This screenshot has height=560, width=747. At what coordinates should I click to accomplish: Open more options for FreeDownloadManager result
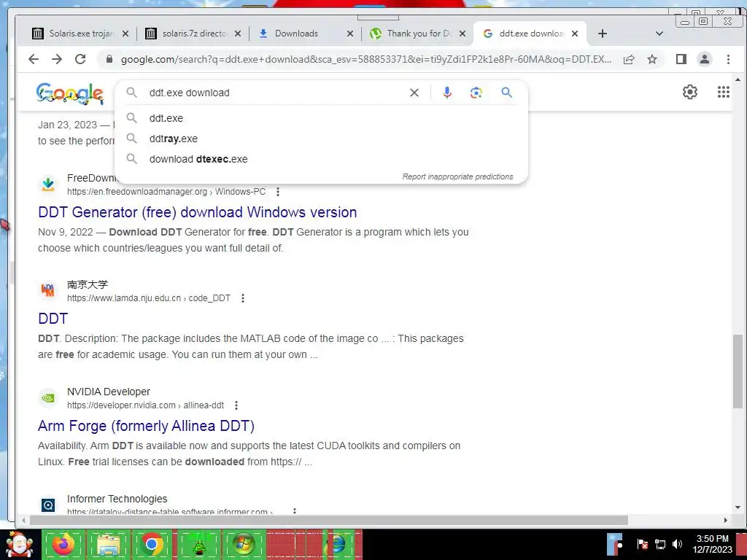point(278,192)
